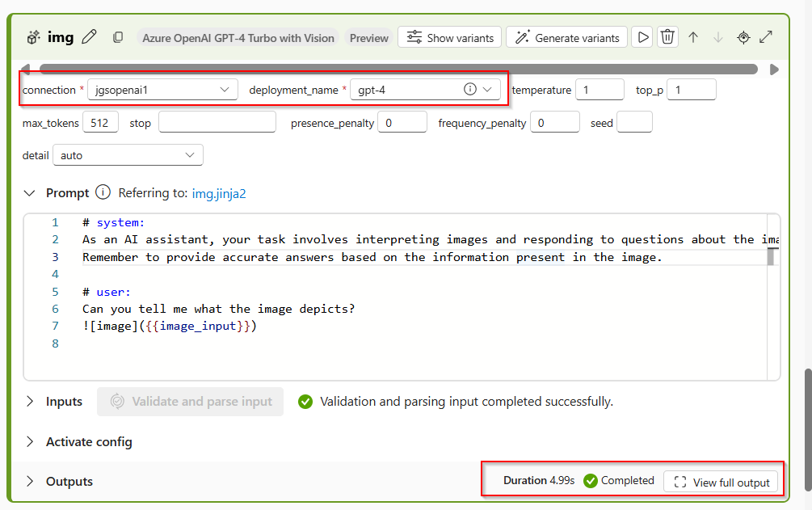Open the img.jinja2 link
The width and height of the screenshot is (812, 510).
[x=220, y=193]
